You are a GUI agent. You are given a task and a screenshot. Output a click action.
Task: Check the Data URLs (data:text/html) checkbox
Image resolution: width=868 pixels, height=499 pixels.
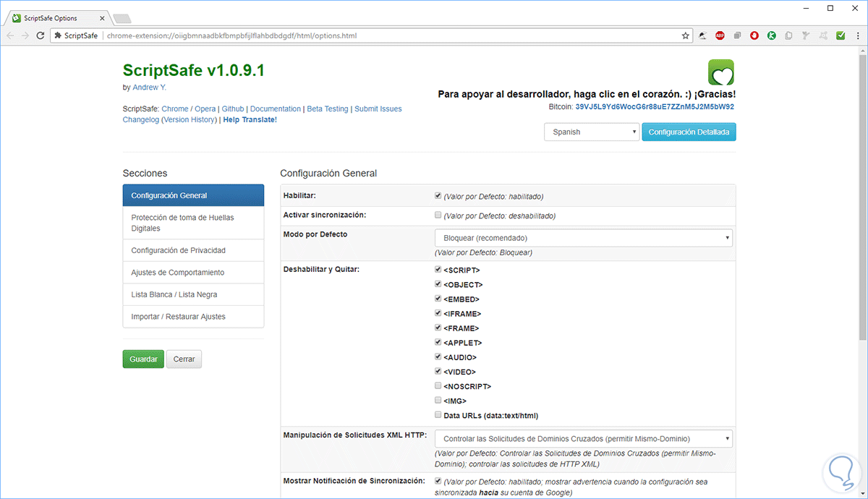coord(438,414)
